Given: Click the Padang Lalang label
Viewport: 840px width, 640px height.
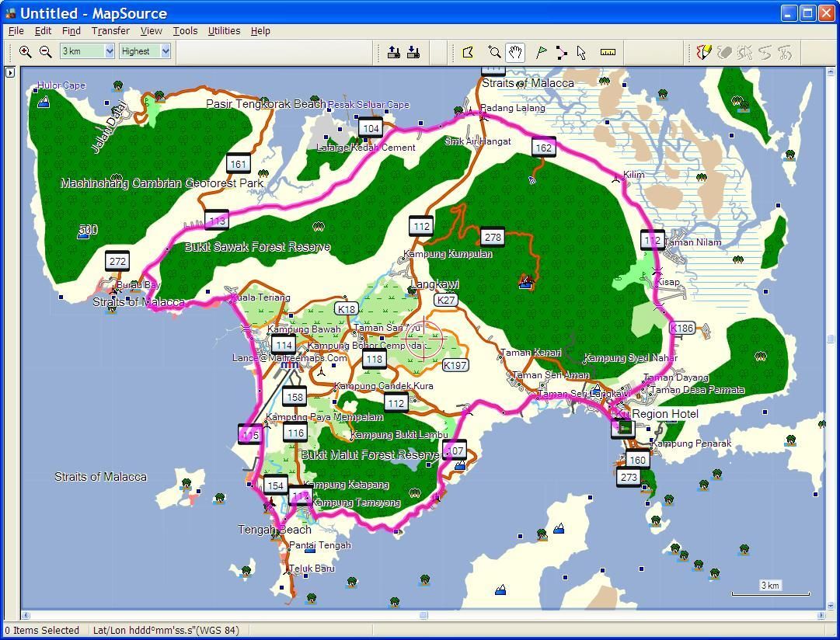Looking at the screenshot, I should coord(513,108).
